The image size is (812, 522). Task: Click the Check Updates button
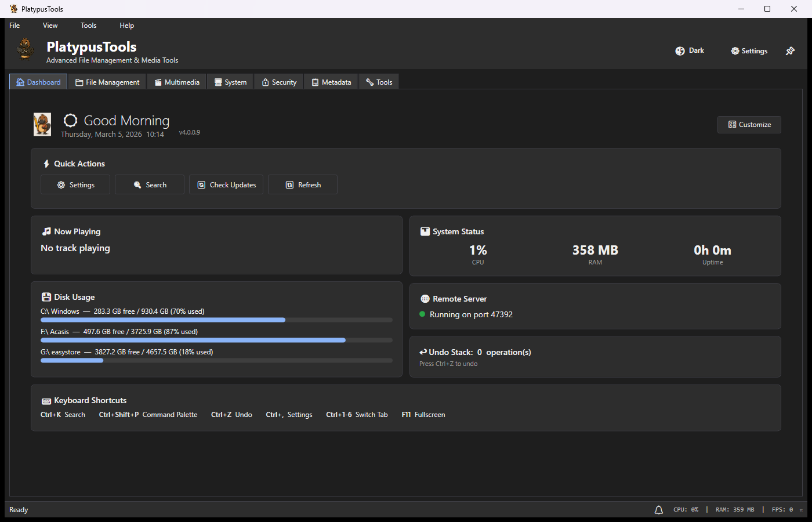click(226, 184)
